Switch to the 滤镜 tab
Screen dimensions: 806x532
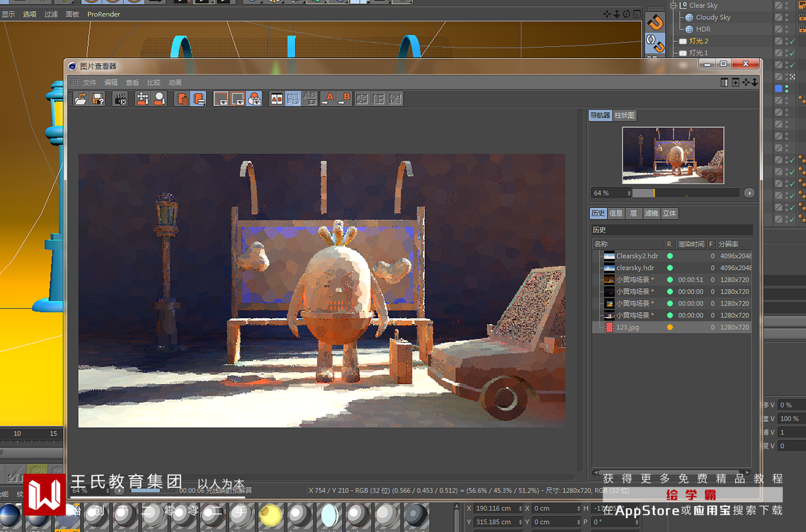tap(651, 213)
